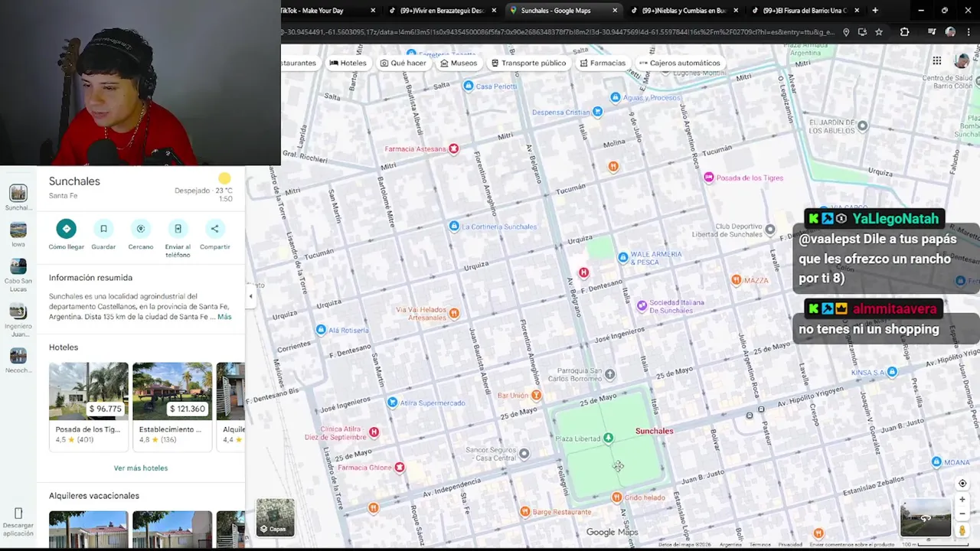Bookmark page with the star icon
This screenshot has width=980, height=551.
click(x=879, y=32)
